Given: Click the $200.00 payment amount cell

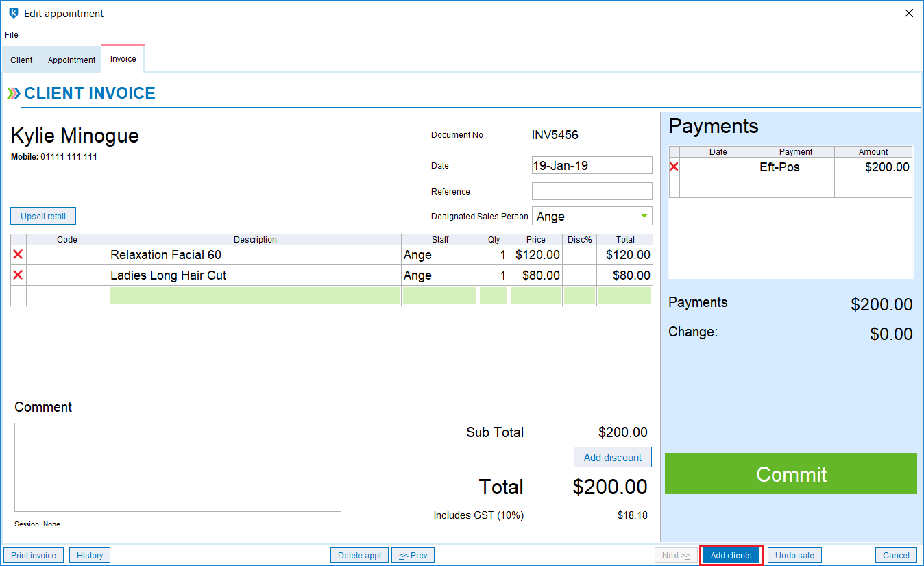Looking at the screenshot, I should [873, 167].
